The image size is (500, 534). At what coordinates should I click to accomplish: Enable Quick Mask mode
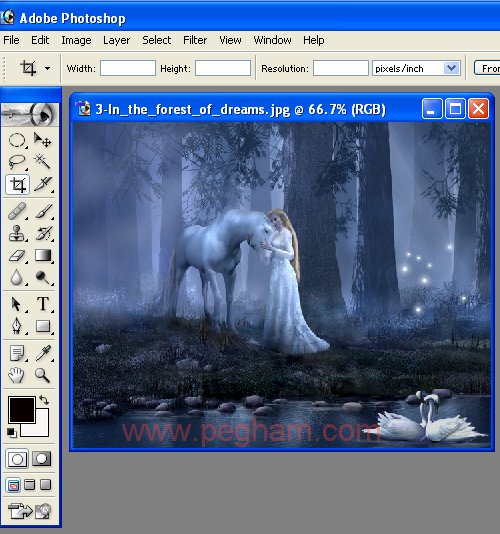click(x=42, y=459)
